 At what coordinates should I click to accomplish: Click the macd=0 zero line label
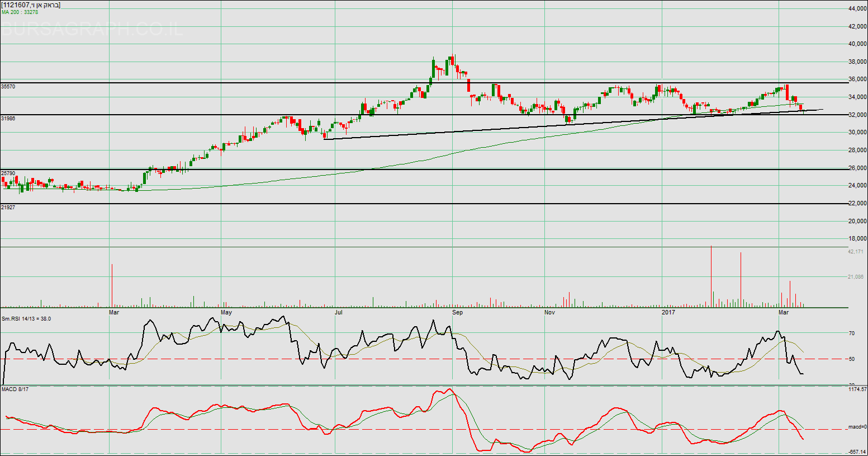857,427
